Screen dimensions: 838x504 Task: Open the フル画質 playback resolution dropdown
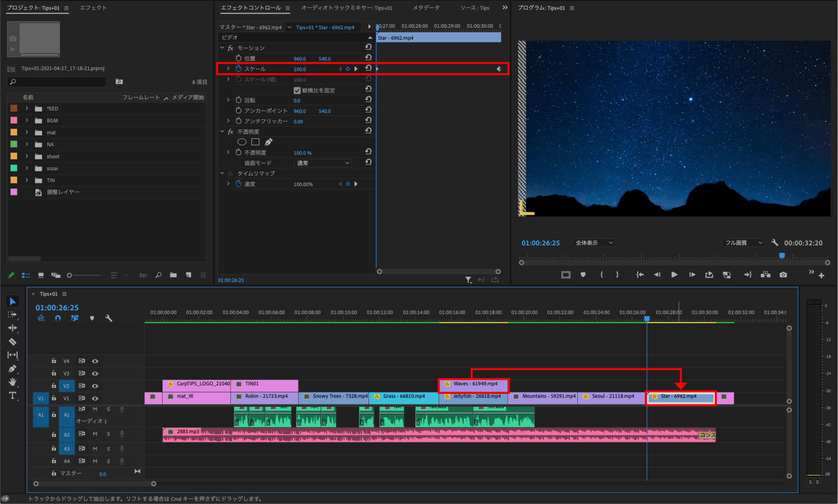point(743,243)
